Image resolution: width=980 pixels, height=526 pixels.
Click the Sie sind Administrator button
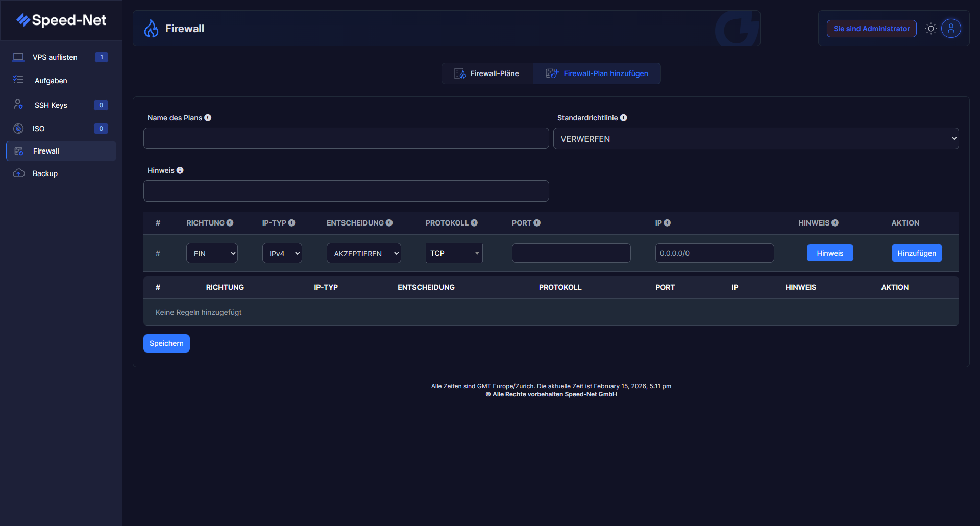871,29
